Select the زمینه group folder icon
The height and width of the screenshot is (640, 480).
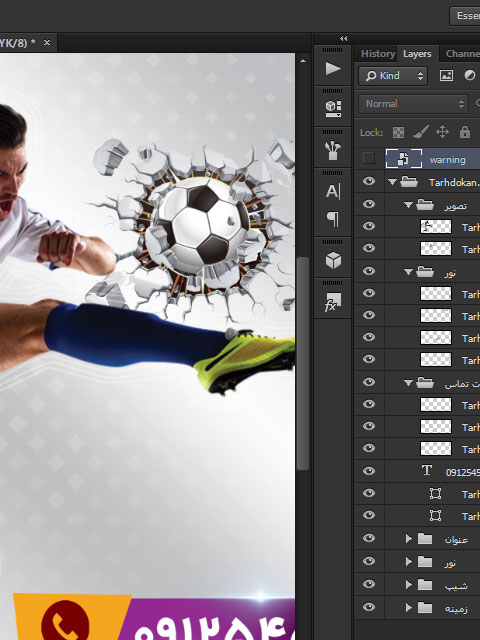click(424, 608)
